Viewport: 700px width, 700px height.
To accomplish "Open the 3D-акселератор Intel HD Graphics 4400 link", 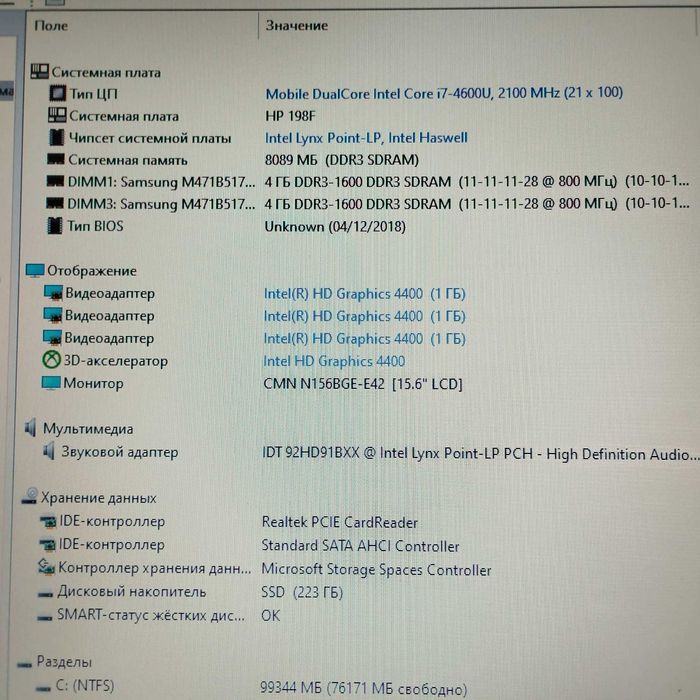I will tap(334, 361).
